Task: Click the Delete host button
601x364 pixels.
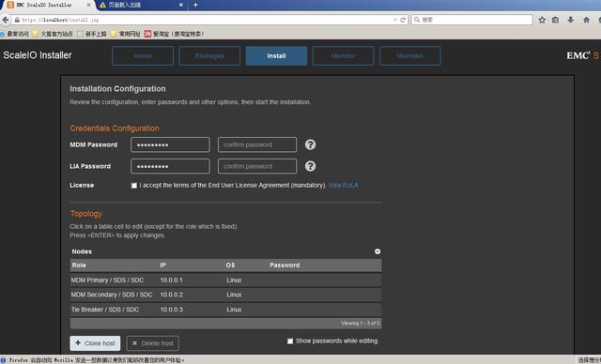Action: click(152, 343)
